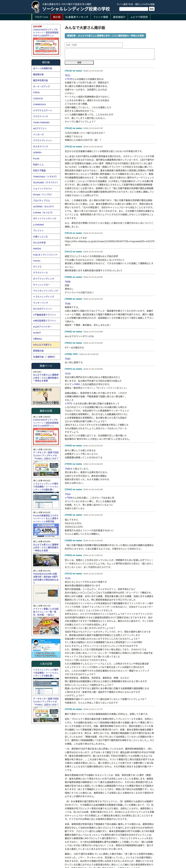Image resolution: width=186 pixels, height=868 pixels.
Task: Open the 12月4日 COZUCHI article thumbnail in 最新の記事
Action: point(46,437)
